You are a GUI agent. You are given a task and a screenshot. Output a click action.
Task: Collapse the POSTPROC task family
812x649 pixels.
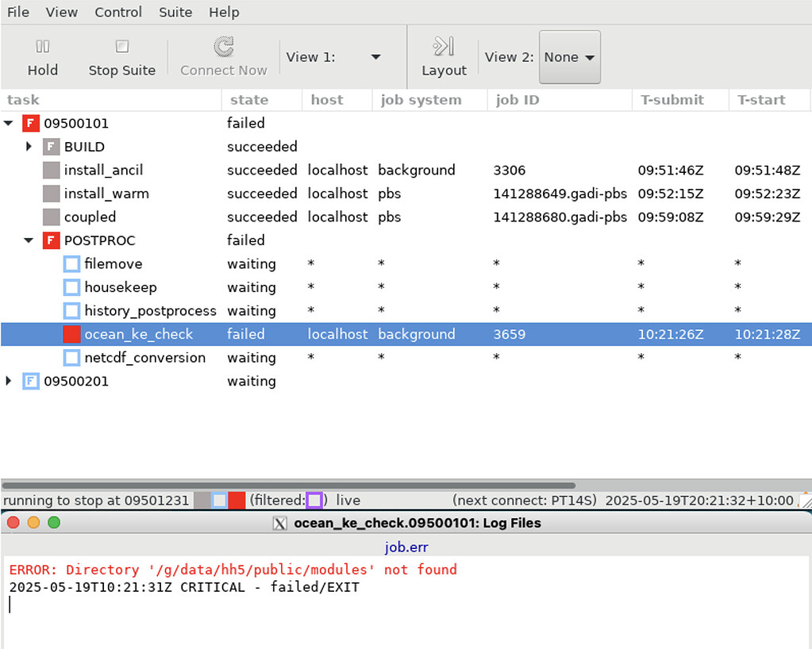click(x=29, y=240)
